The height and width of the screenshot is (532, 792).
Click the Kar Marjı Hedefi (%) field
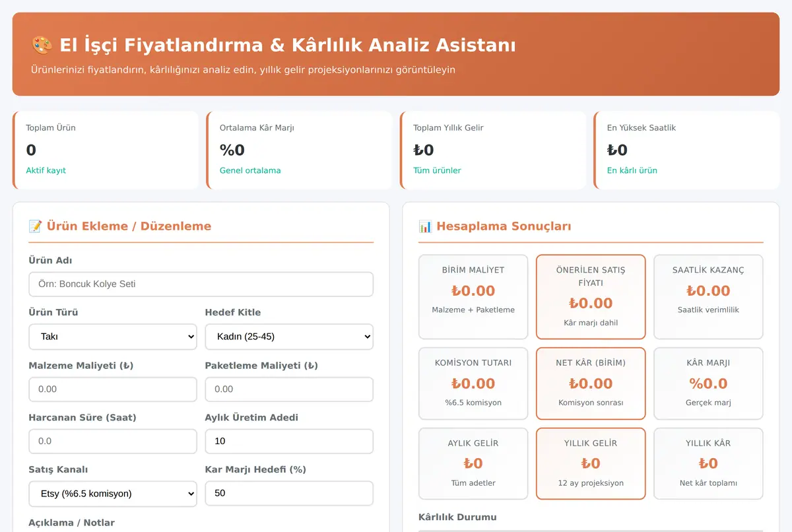[289, 494]
